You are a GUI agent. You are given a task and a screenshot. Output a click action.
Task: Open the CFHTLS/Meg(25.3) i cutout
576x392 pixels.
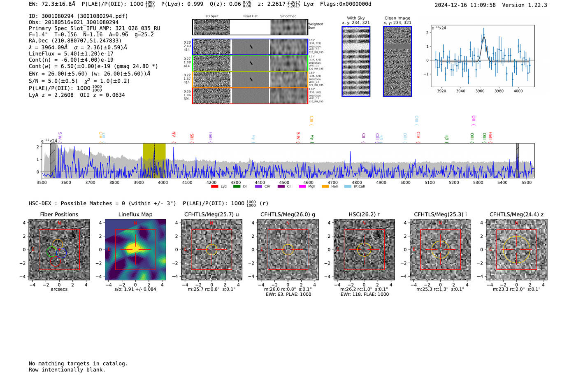click(440, 250)
